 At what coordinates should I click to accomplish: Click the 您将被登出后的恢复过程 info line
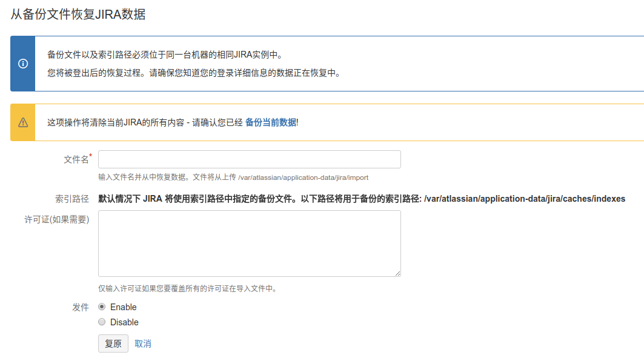194,73
